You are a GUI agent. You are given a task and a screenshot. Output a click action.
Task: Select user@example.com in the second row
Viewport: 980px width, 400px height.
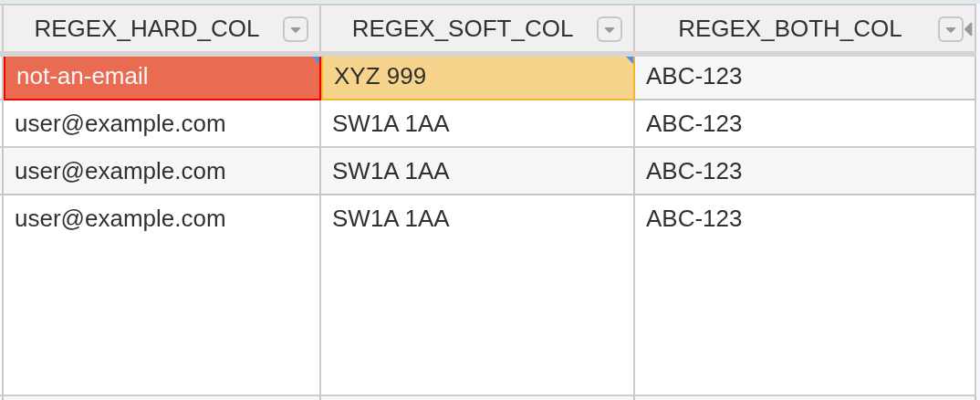162,124
